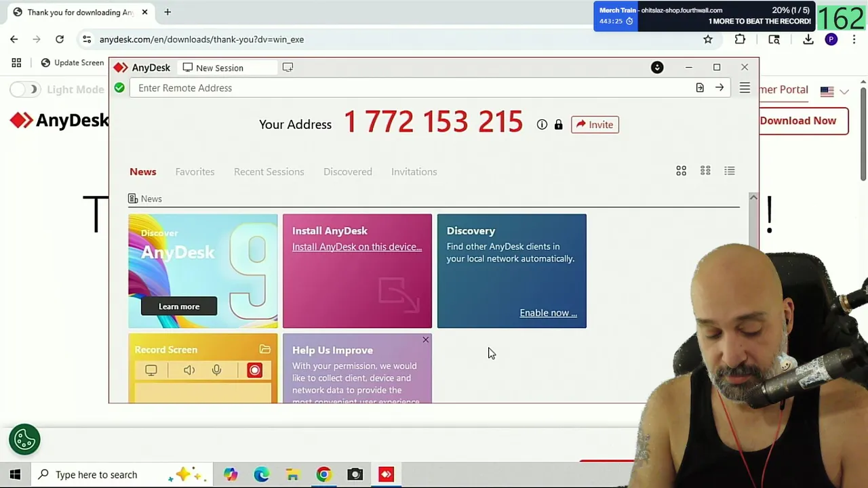Click the lock icon next to Your Address
Image resolution: width=868 pixels, height=488 pixels.
pyautogui.click(x=558, y=125)
